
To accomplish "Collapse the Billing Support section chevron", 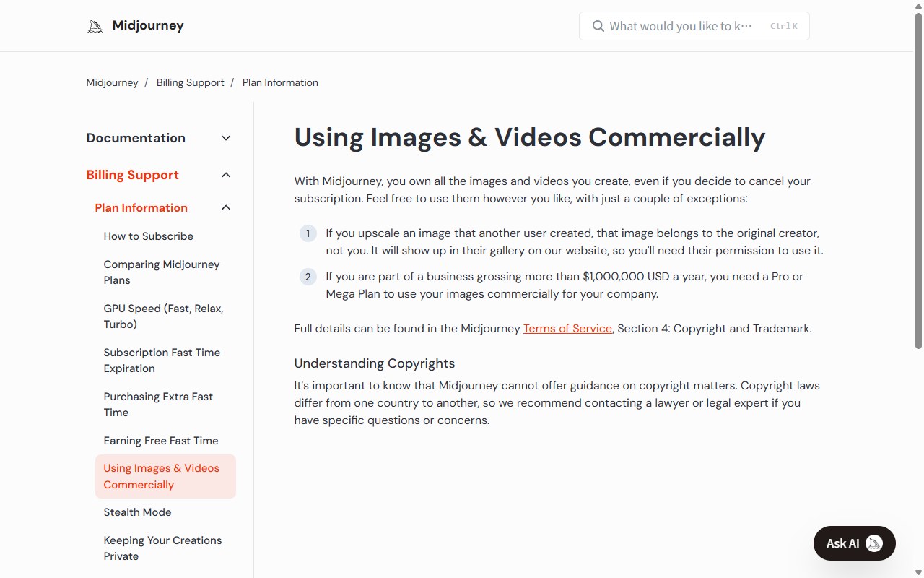I will tap(226, 175).
